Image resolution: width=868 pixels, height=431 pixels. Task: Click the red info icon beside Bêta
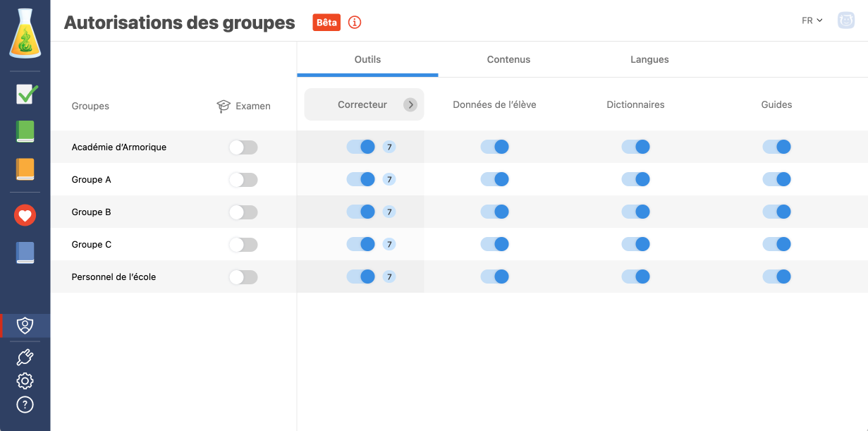click(355, 23)
